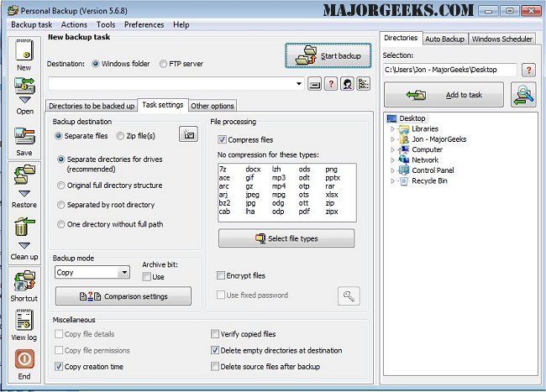Expand Jon - MajorGeeks tree node

[392, 139]
